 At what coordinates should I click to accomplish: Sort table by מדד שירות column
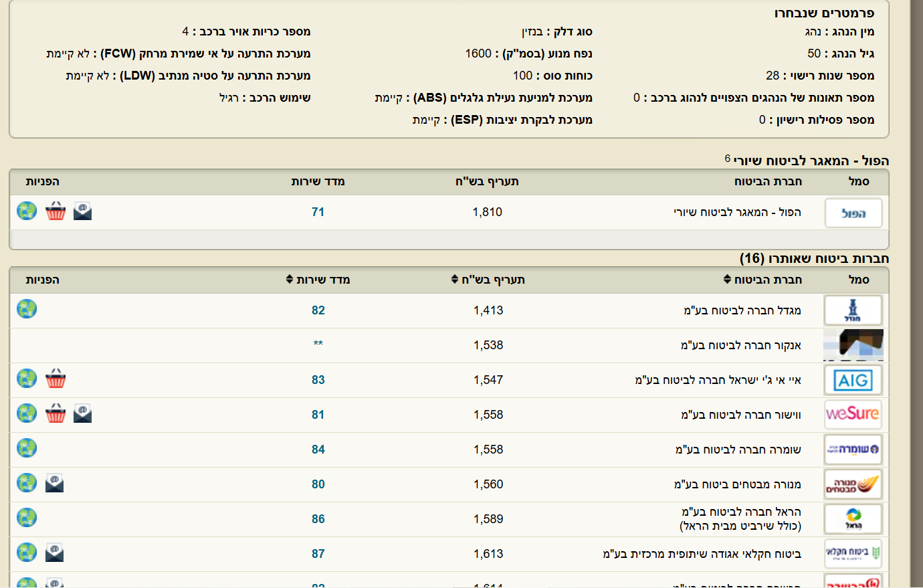pos(318,280)
